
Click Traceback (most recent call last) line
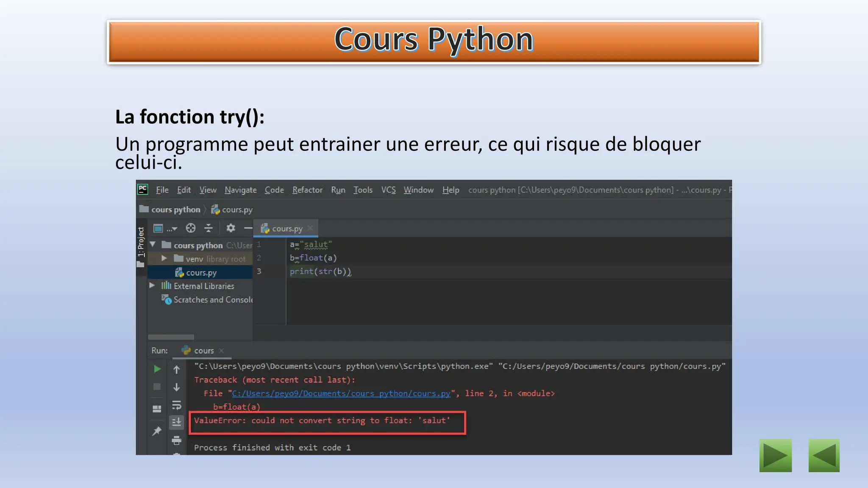pyautogui.click(x=275, y=380)
